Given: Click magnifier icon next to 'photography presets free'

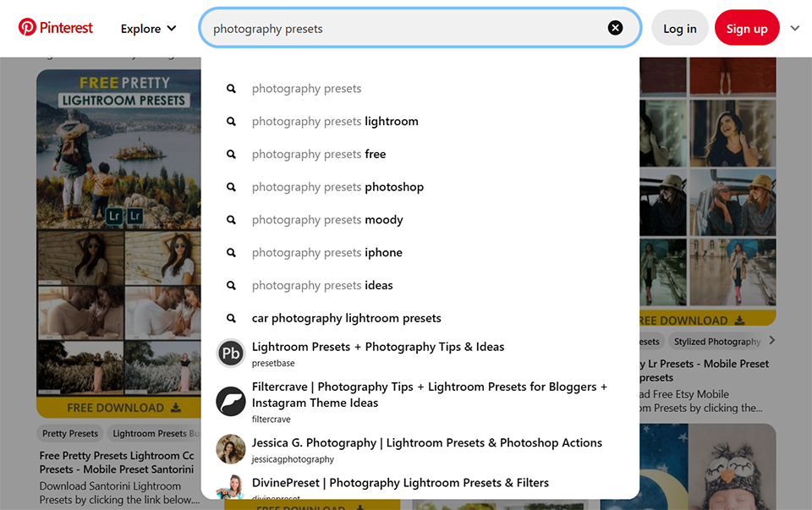Looking at the screenshot, I should point(231,154).
